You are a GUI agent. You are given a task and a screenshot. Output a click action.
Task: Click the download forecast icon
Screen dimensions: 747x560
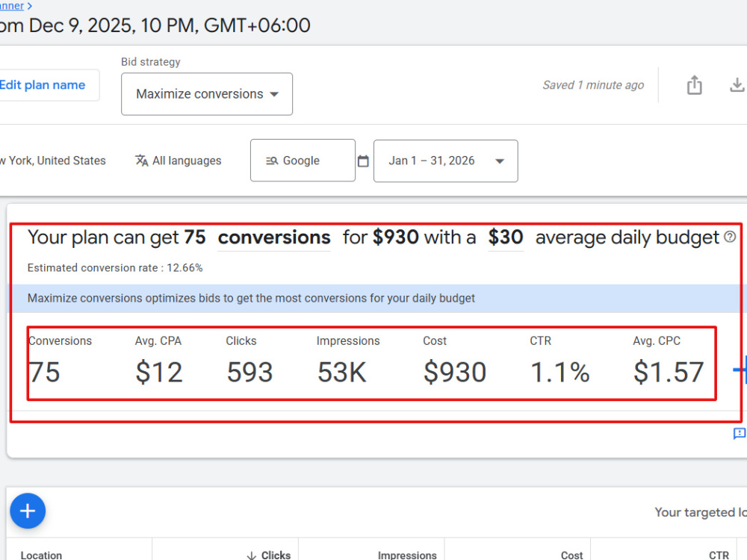pos(737,85)
